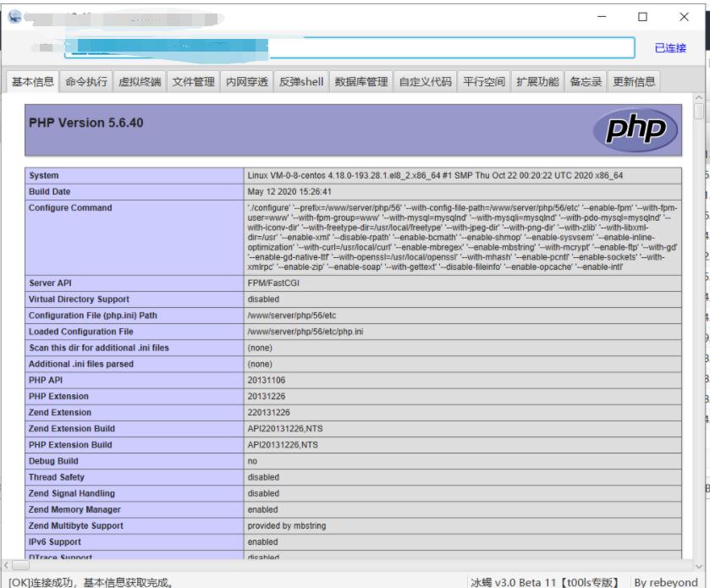710x588 pixels.
Task: Click the Configure Command label
Action: (70, 208)
